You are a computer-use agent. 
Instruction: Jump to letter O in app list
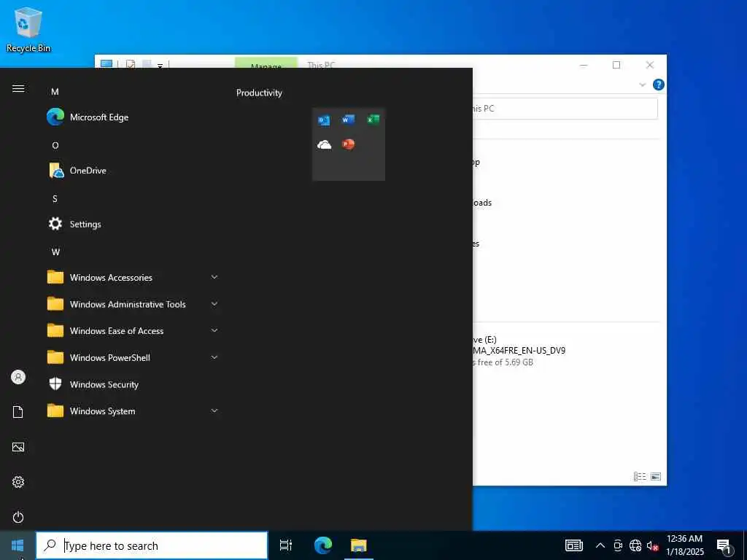[55, 145]
